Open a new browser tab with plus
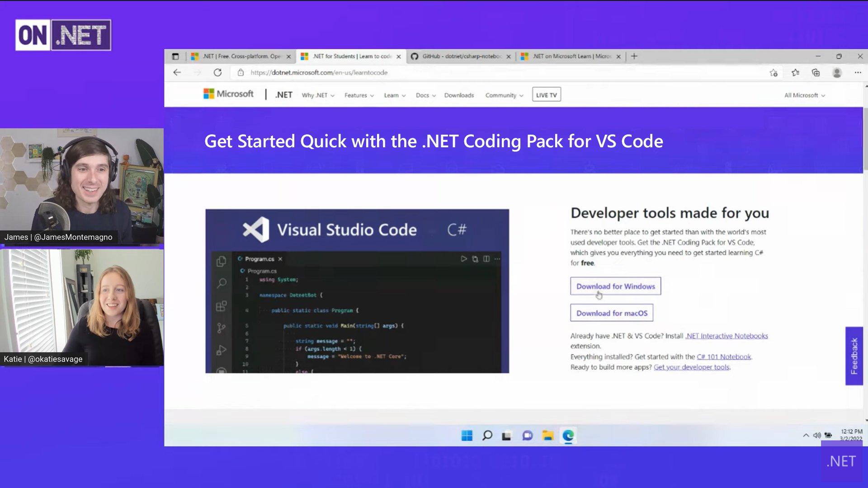 634,56
